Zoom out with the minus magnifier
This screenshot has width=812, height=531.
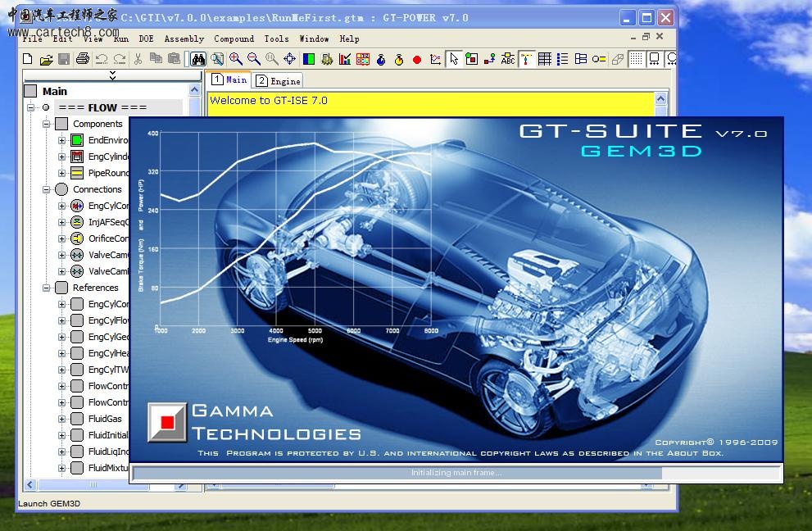tap(254, 59)
